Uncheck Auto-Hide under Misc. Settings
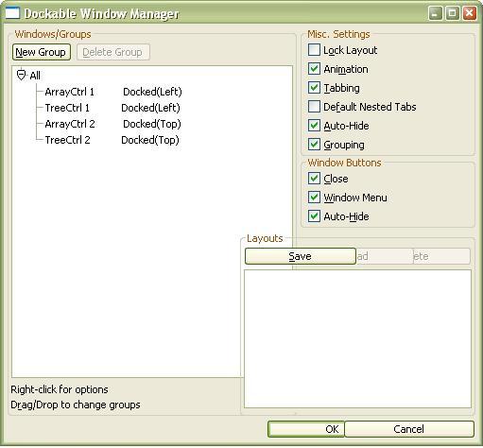The height and width of the screenshot is (448, 483). coord(314,126)
